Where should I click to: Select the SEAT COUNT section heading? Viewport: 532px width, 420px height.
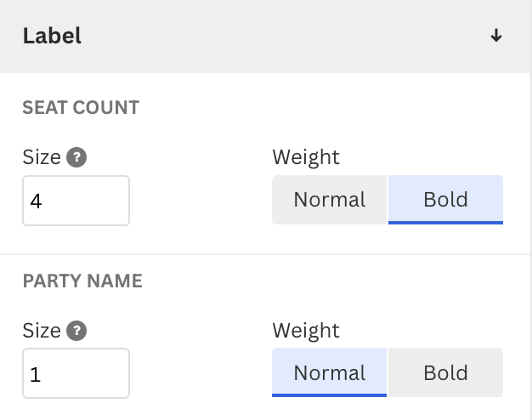81,108
